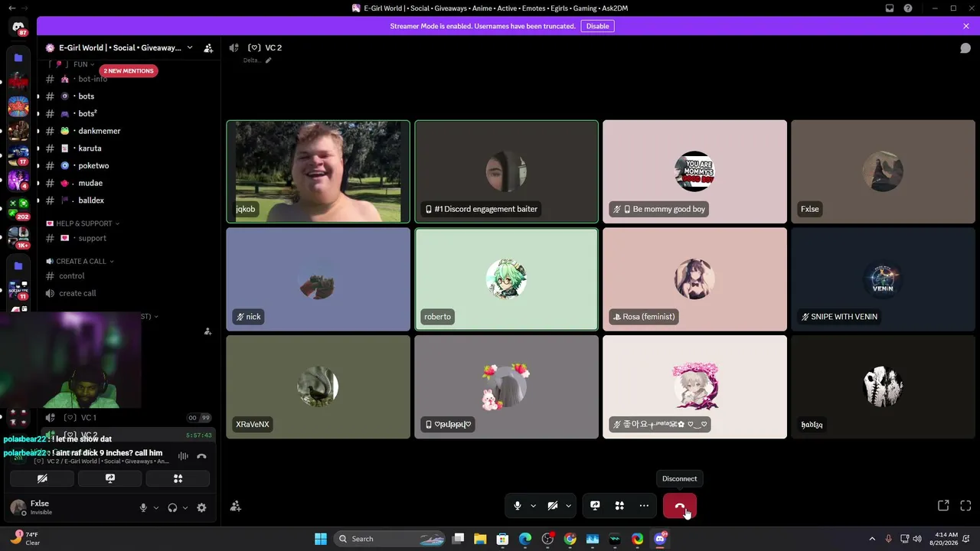Mute microphone in the call control bar
Viewport: 980px width, 551px height.
(x=518, y=506)
